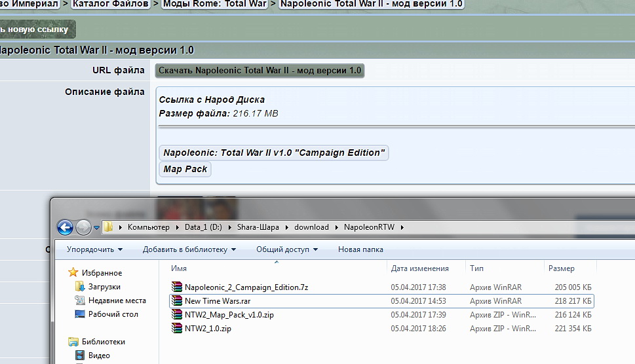Expand arrow after download breadcrumb
The width and height of the screenshot is (635, 364).
[x=337, y=228]
